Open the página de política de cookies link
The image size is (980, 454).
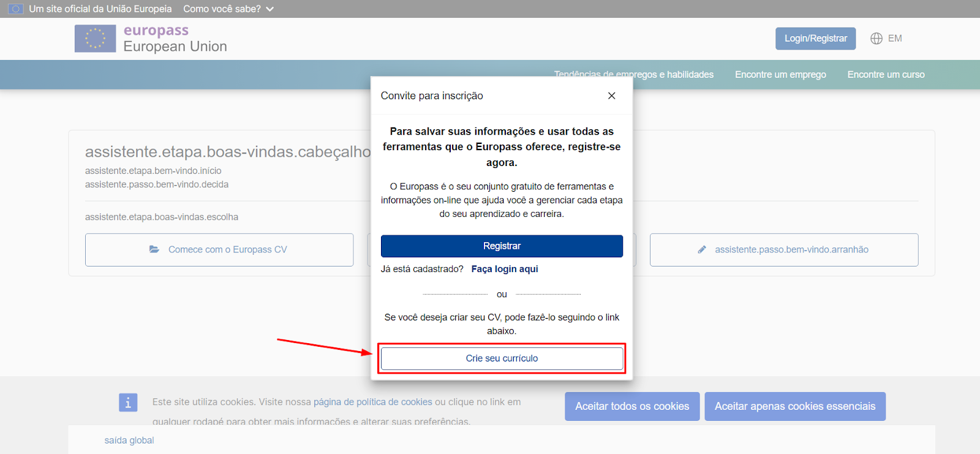(x=373, y=403)
